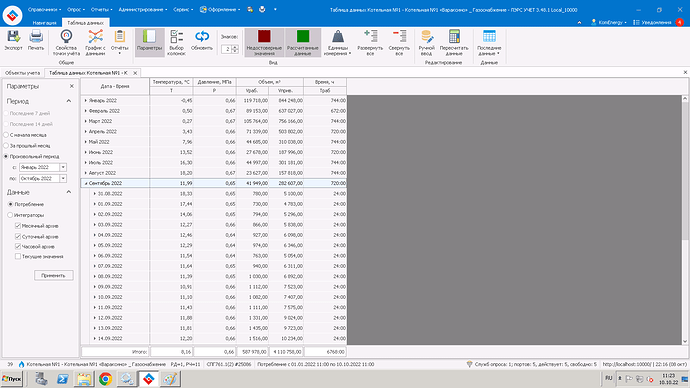Click the application logo button
The height and width of the screenshot is (388, 690).
12,15
